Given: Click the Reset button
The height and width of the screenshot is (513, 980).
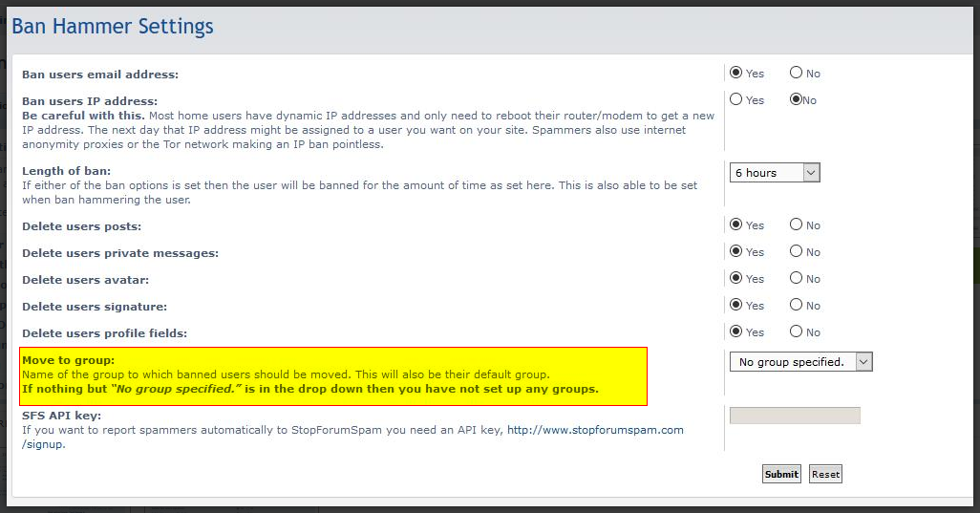Looking at the screenshot, I should [825, 474].
